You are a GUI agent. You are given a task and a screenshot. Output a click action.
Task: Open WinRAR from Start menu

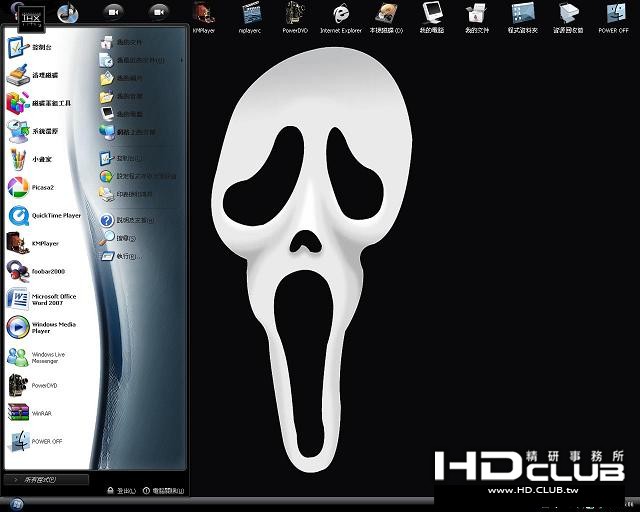coord(29,413)
